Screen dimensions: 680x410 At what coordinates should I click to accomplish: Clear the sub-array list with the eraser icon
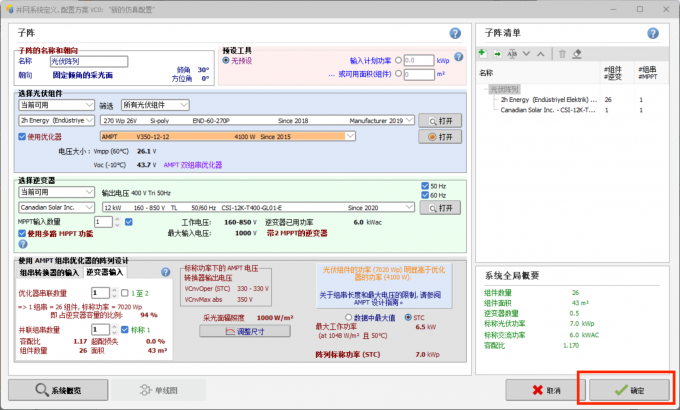[x=577, y=54]
